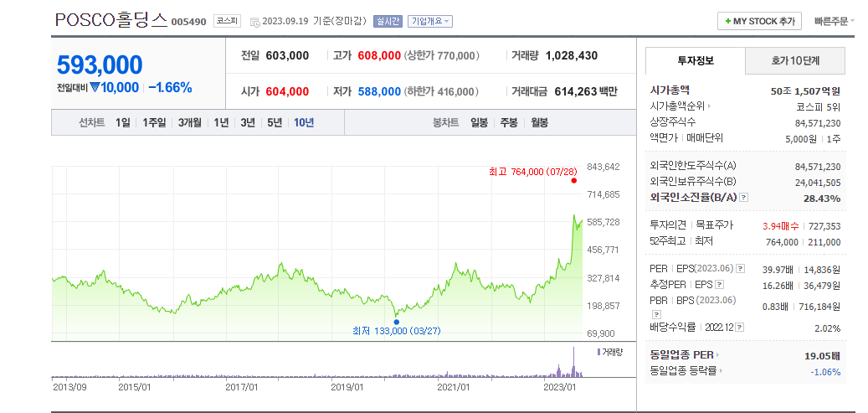Open the help icon beside 추정PER EPS
This screenshot has height=413, width=868.
tap(719, 285)
